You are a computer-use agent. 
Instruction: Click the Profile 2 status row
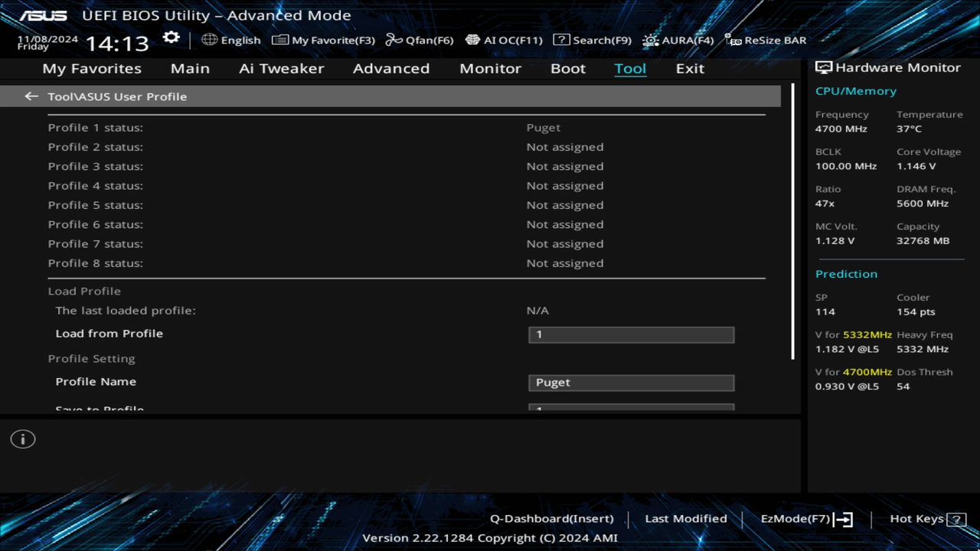[407, 147]
